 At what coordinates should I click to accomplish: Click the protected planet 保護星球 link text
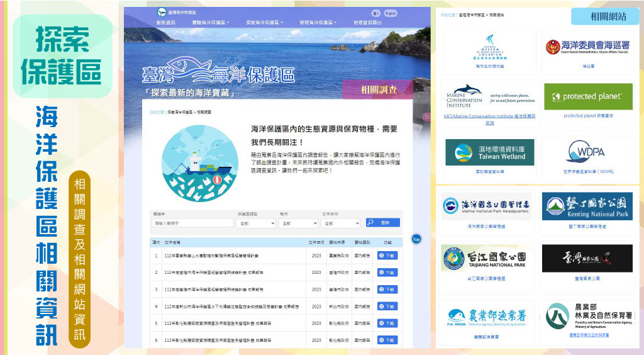click(x=588, y=116)
